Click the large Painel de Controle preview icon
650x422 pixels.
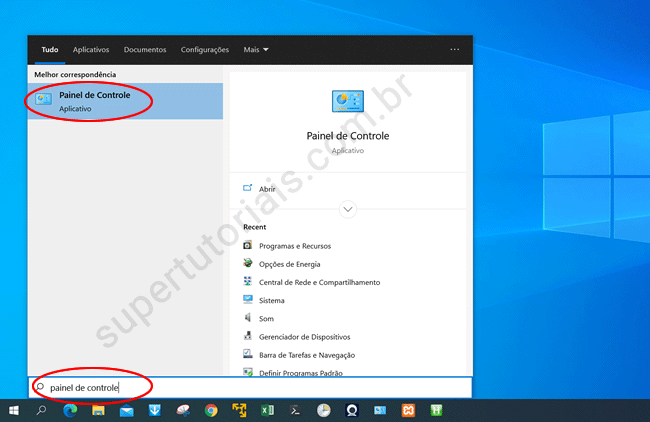pos(347,104)
